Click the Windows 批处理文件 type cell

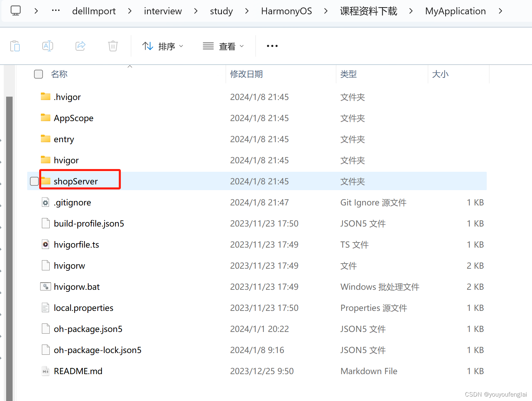[x=380, y=287]
